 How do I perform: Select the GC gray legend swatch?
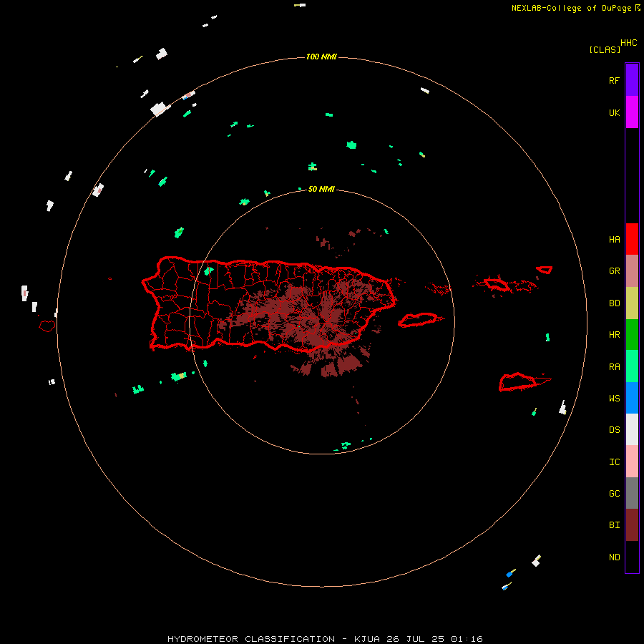pyautogui.click(x=632, y=493)
